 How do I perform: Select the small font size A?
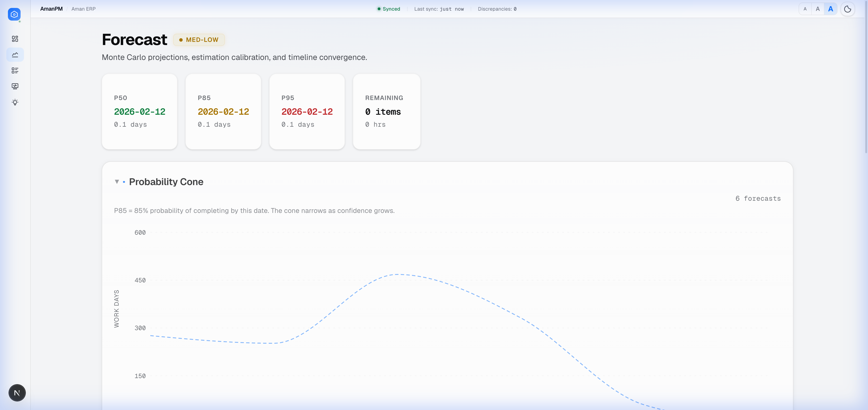805,9
